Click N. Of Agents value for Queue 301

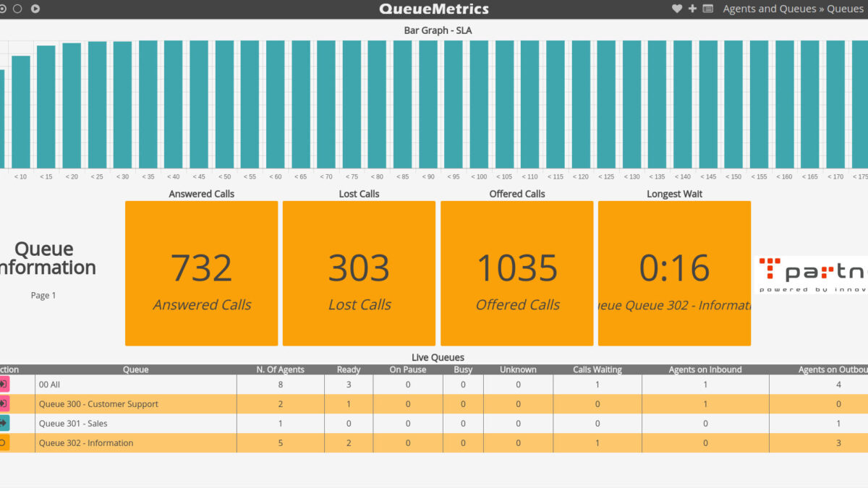281,424
